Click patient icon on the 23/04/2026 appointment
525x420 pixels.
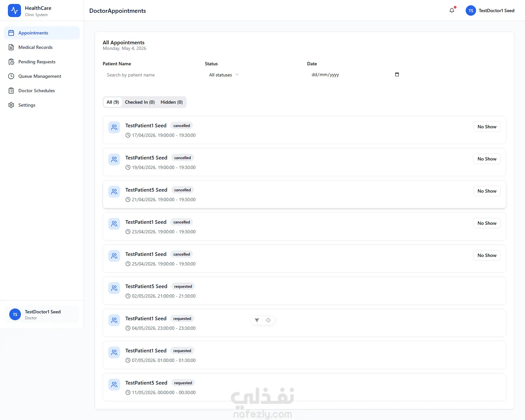(114, 224)
